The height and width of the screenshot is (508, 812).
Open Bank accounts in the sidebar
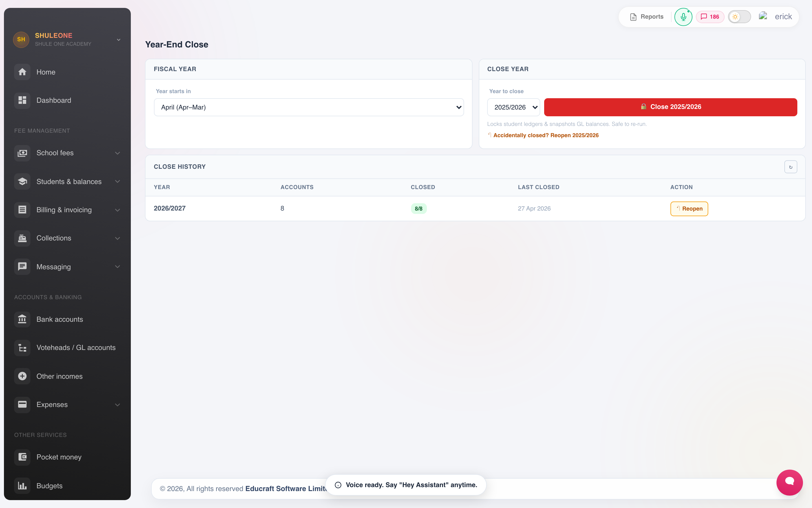tap(67, 319)
